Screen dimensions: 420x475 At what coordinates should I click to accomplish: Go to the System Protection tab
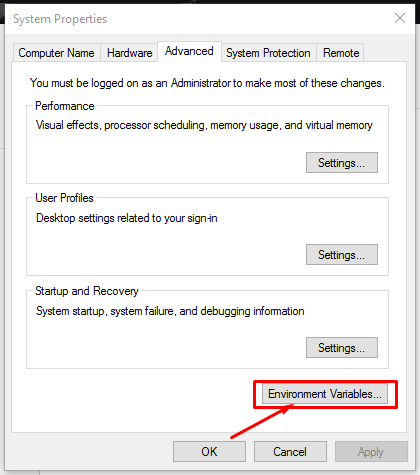tap(268, 53)
